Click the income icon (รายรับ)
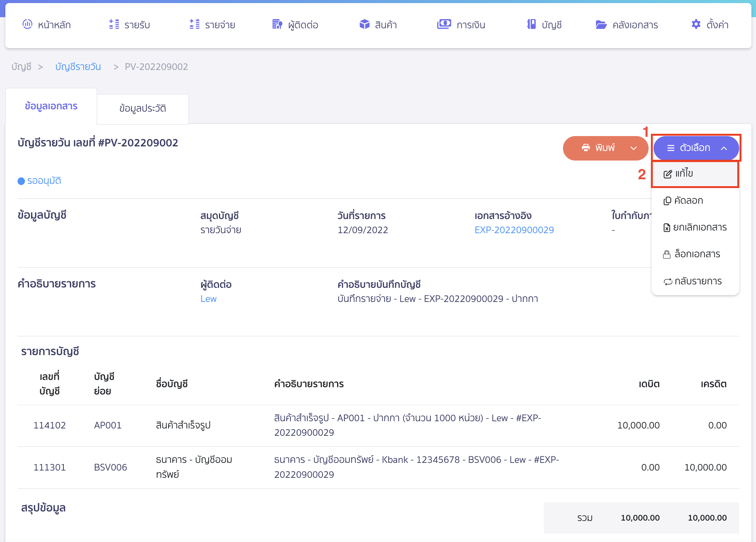This screenshot has height=542, width=756. (114, 24)
